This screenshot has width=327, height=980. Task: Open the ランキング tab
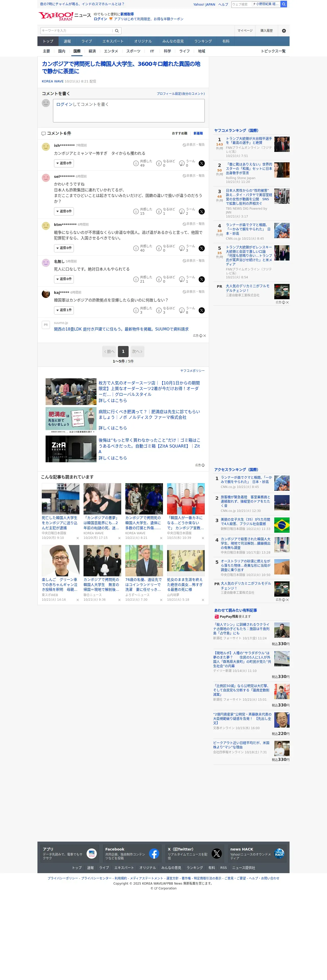point(203,41)
